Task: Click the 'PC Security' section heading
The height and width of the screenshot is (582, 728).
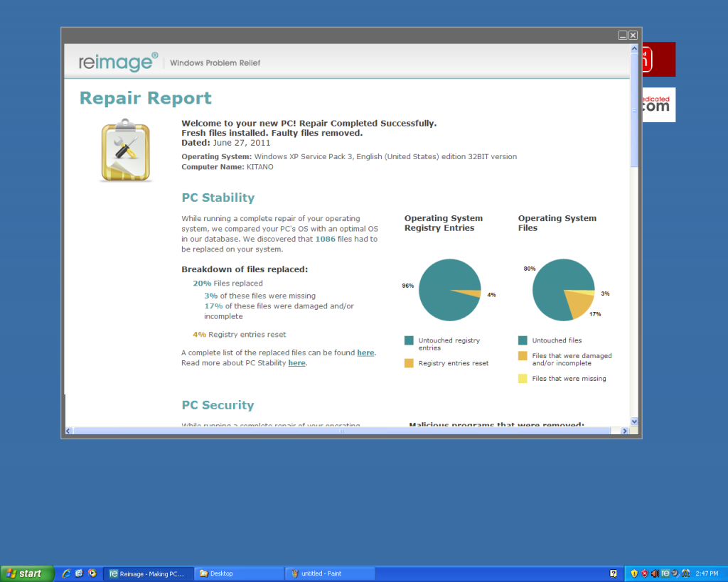Action: pos(218,405)
